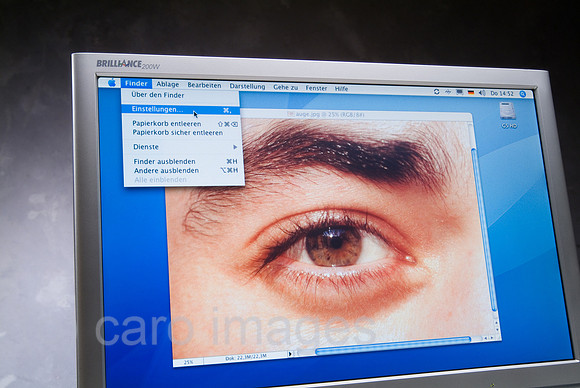Screen dimensions: 580x388
Task: Click the Finder menu title
Action: coord(136,83)
